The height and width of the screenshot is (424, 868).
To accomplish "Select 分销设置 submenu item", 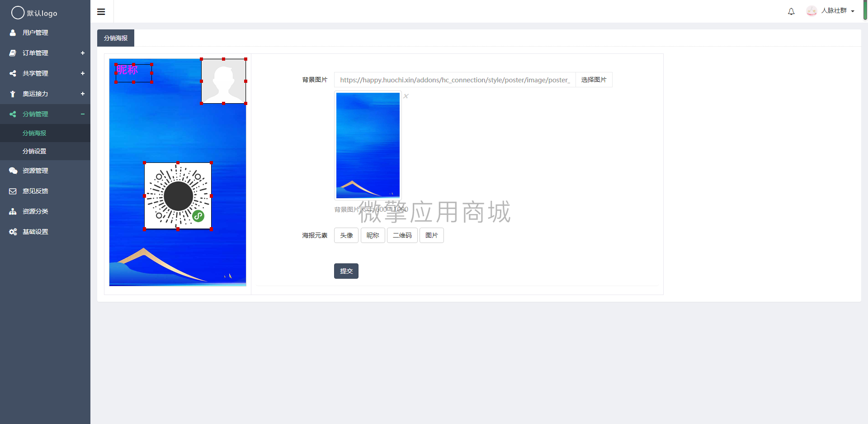I will pos(45,151).
